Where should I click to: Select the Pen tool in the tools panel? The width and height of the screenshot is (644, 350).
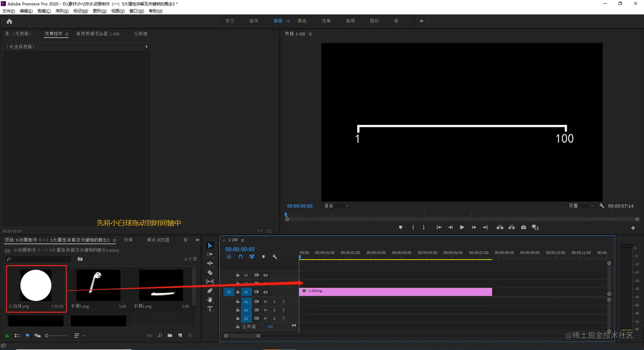click(x=210, y=291)
